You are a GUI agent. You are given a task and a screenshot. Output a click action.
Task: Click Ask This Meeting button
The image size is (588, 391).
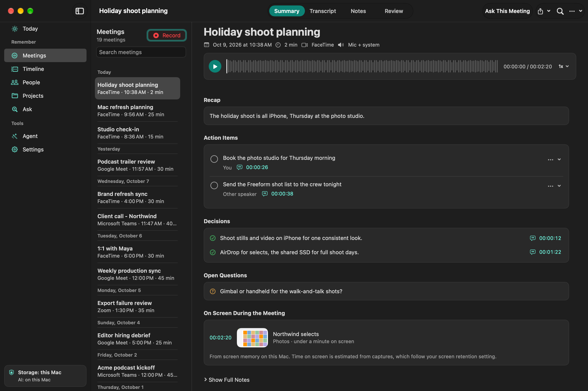tap(507, 11)
